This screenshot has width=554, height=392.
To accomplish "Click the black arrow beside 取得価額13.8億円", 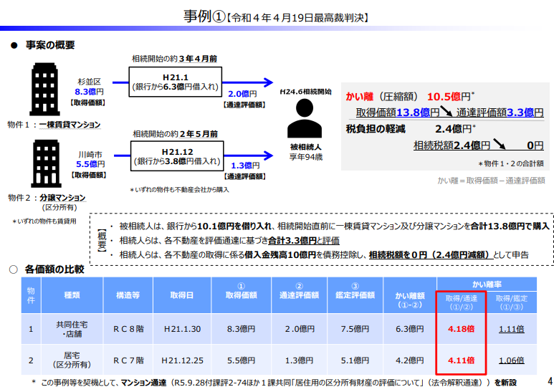I will (x=446, y=112).
